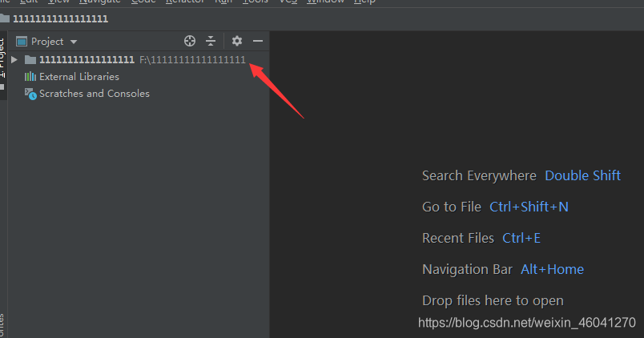Open the Edit menu
The height and width of the screenshot is (338, 644).
(29, 2)
